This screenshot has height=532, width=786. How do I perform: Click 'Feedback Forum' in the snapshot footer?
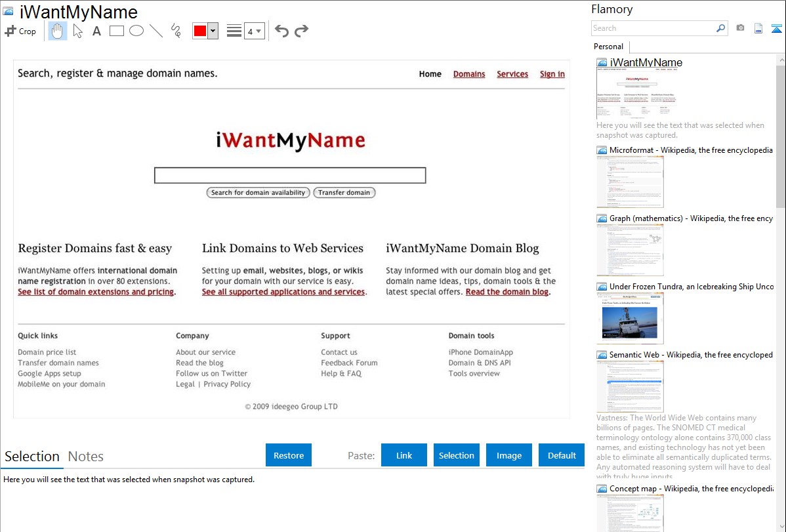[x=350, y=363]
